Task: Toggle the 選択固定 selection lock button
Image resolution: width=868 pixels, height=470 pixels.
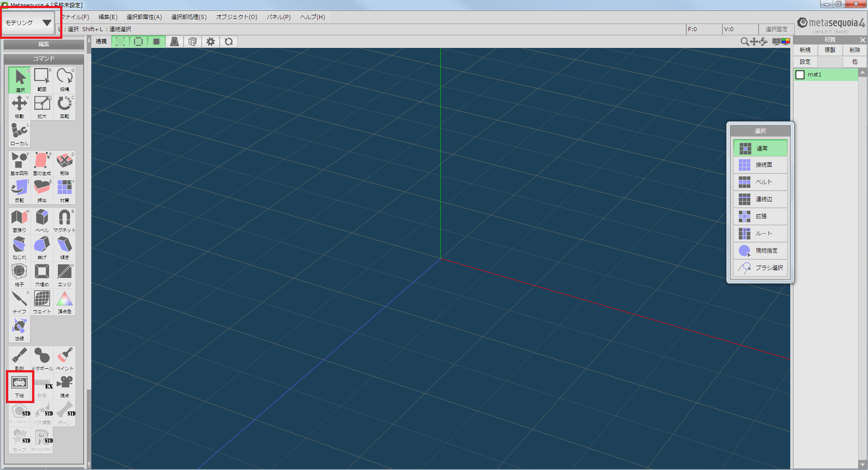Action: pos(776,29)
